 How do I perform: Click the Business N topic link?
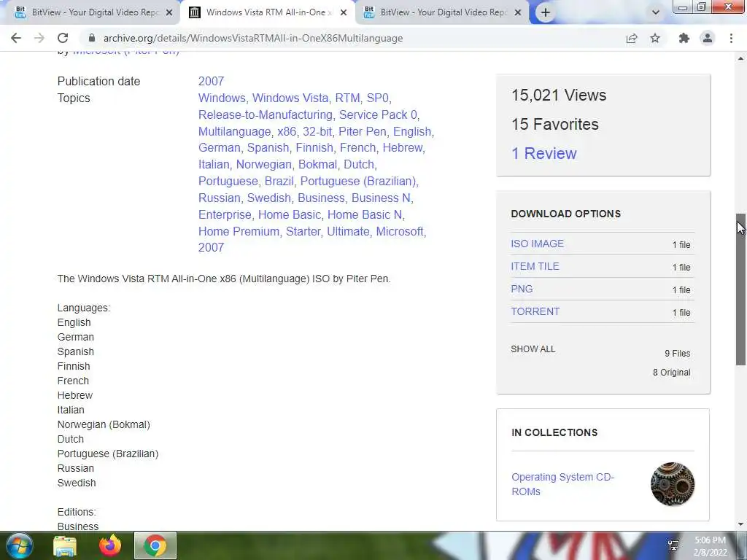pos(381,198)
